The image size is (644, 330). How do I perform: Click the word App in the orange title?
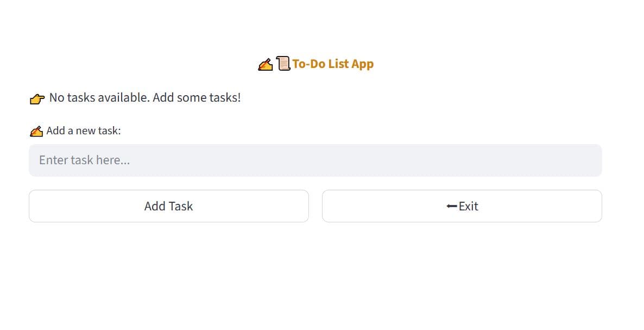click(x=362, y=64)
